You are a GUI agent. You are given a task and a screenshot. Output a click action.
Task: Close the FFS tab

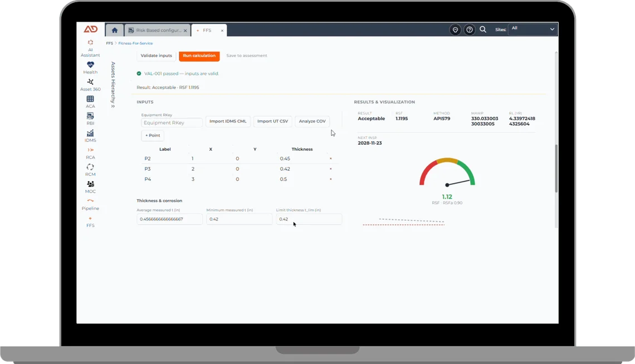222,30
